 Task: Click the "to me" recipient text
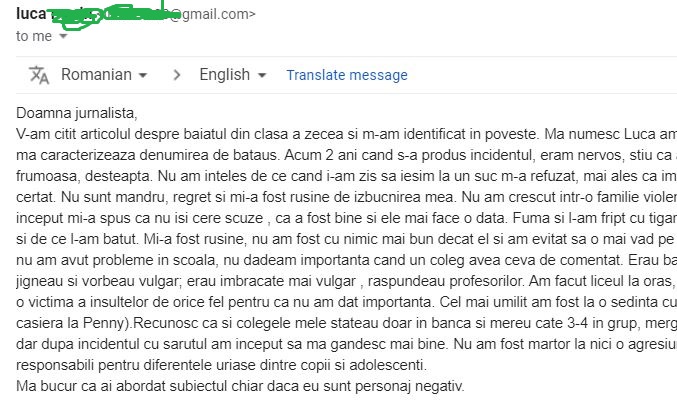click(34, 36)
